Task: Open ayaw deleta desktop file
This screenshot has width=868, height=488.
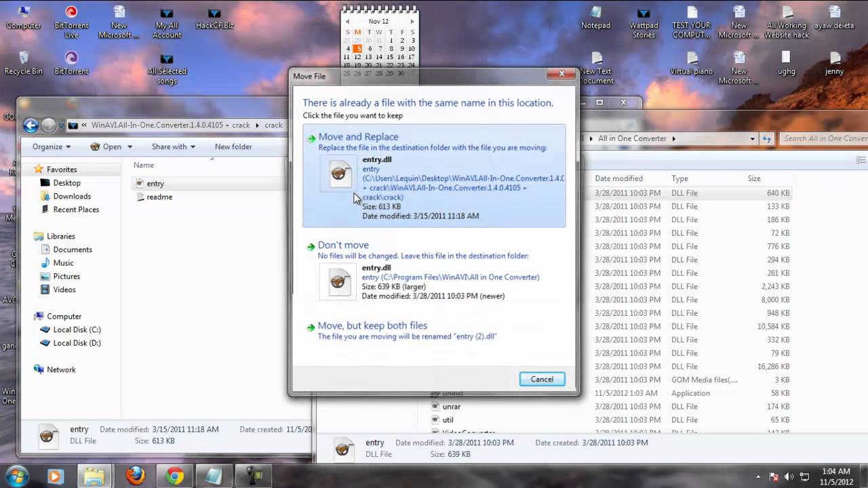Action: point(834,18)
